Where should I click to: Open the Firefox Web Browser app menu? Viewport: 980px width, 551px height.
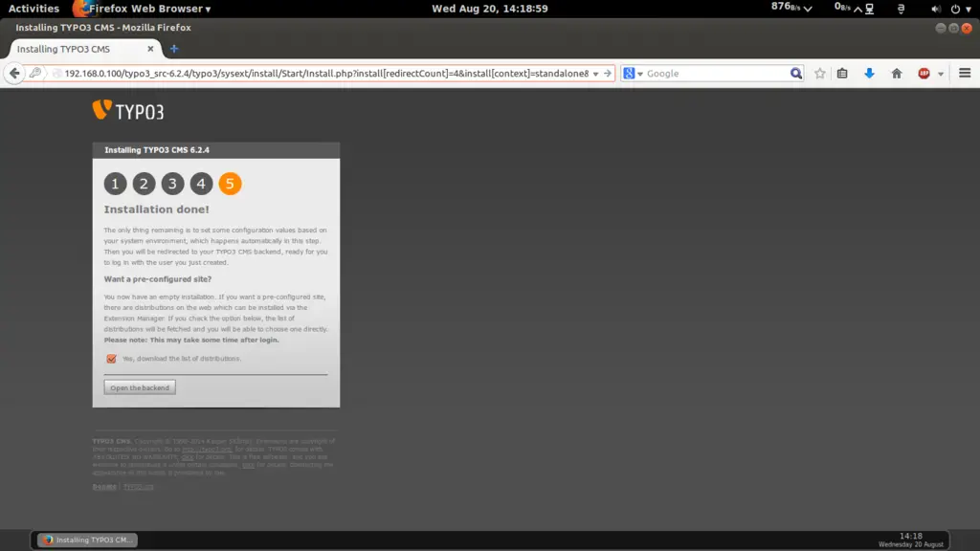pos(148,9)
